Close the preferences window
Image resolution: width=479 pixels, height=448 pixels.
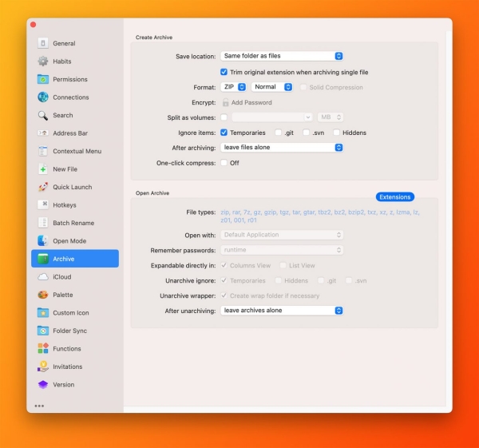pyautogui.click(x=34, y=25)
